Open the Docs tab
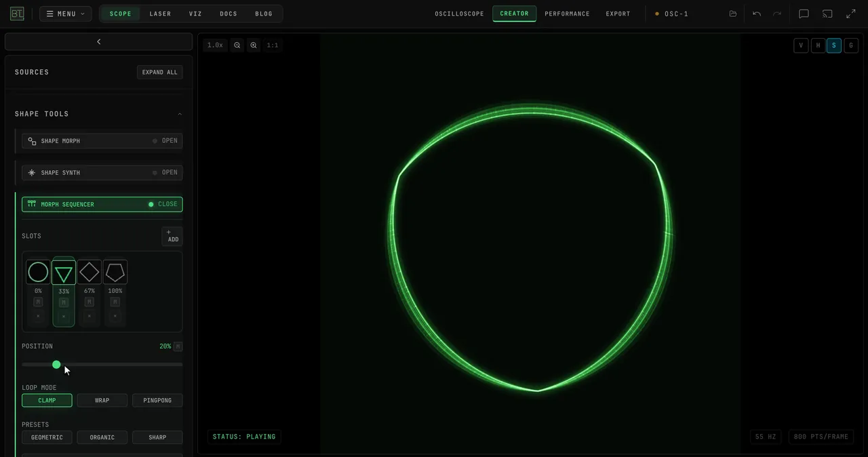This screenshot has height=457, width=868. [x=229, y=14]
